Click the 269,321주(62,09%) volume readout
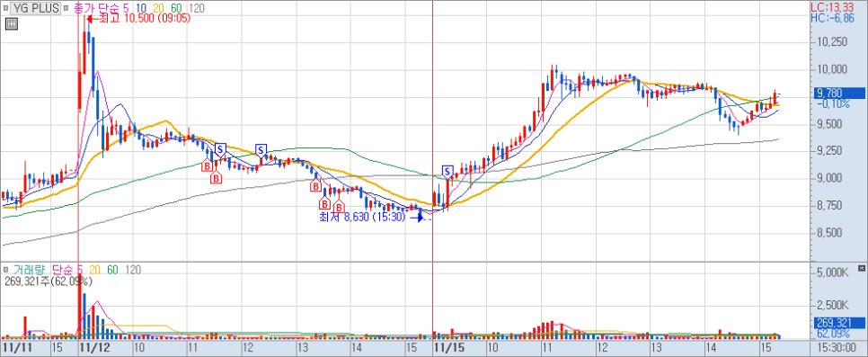This screenshot has width=868, height=357. 49,281
